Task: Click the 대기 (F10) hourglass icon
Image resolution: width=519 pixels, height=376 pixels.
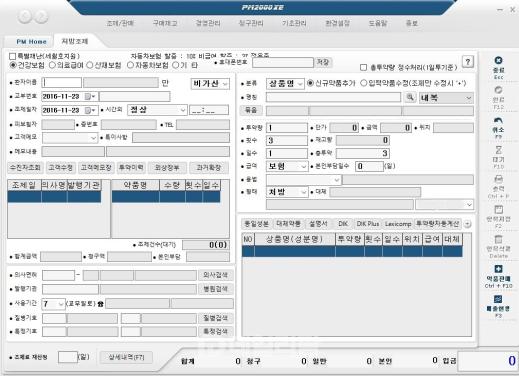Action: pyautogui.click(x=498, y=150)
